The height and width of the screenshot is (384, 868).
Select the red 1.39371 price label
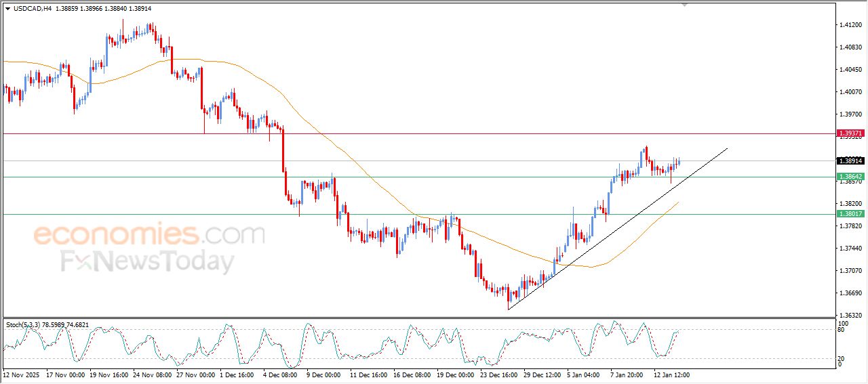[x=850, y=133]
